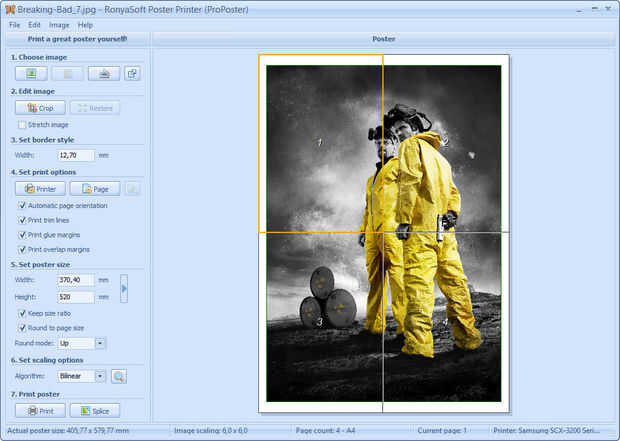
Task: Click the '1. Choose image' heading
Action: (39, 57)
